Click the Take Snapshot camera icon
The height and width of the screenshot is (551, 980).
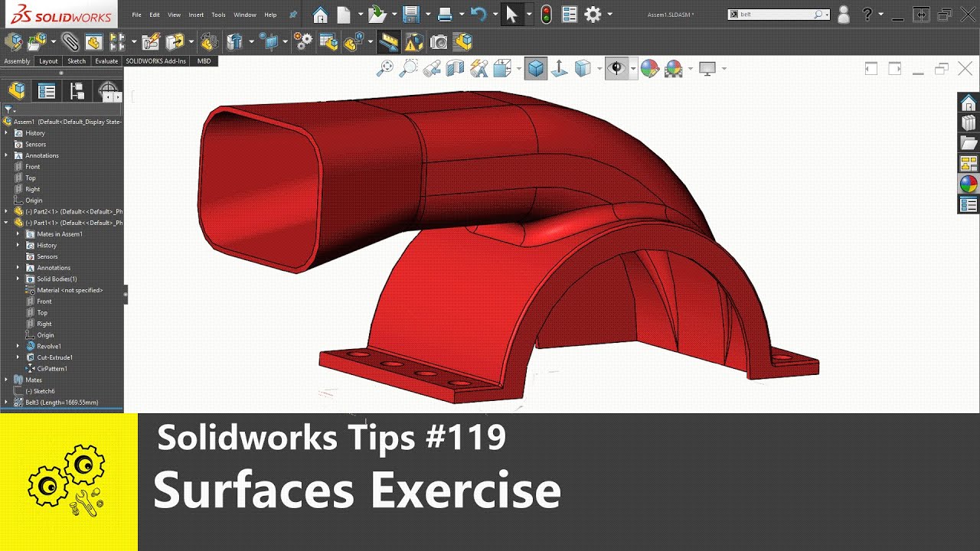pos(439,42)
